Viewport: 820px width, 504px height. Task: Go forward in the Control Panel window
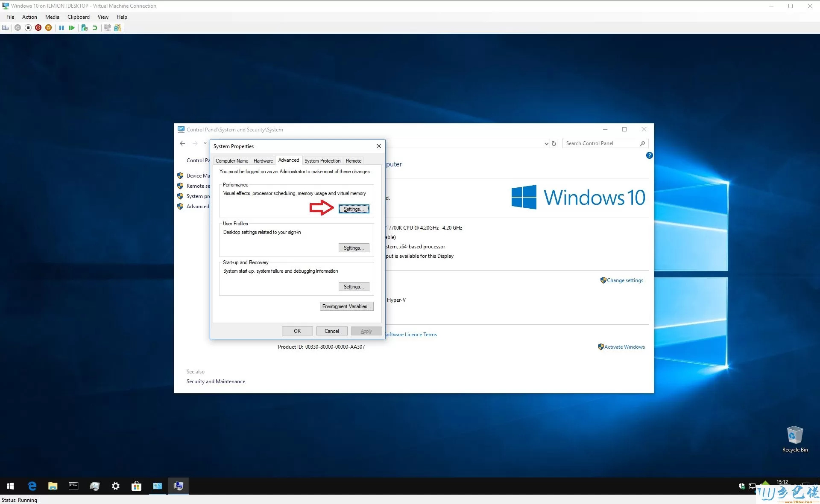(195, 143)
